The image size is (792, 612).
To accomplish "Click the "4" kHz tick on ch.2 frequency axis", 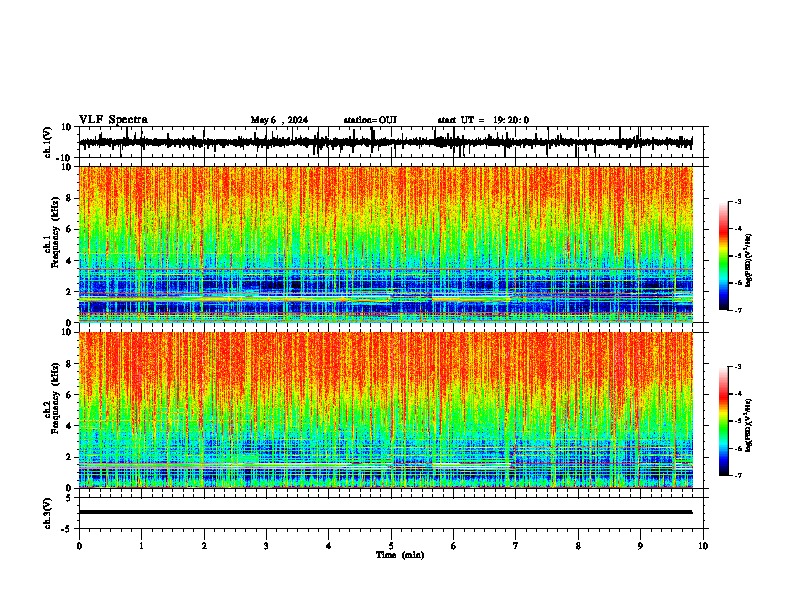I will pos(69,426).
